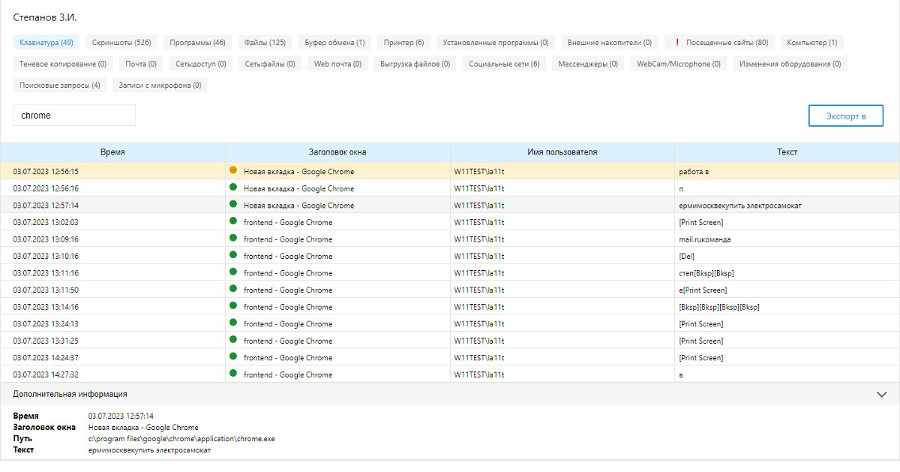Open Записи с микрофона (0) tab
The image size is (900, 472).
[160, 85]
